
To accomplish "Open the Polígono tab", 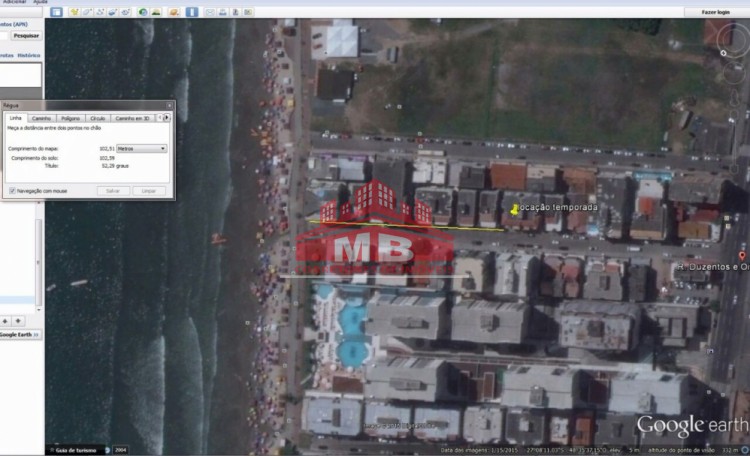I will click(x=70, y=118).
